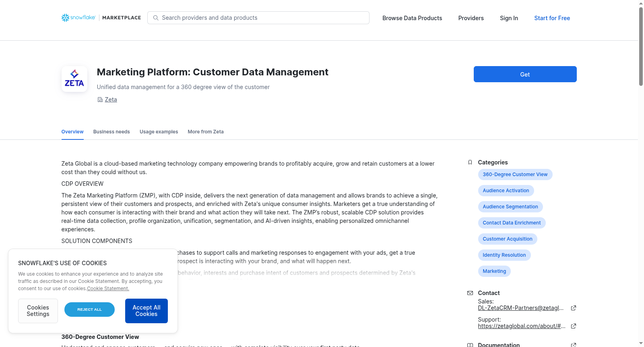644x347 pixels.
Task: Select Contact Data Enrichment category tag
Action: 512,223
